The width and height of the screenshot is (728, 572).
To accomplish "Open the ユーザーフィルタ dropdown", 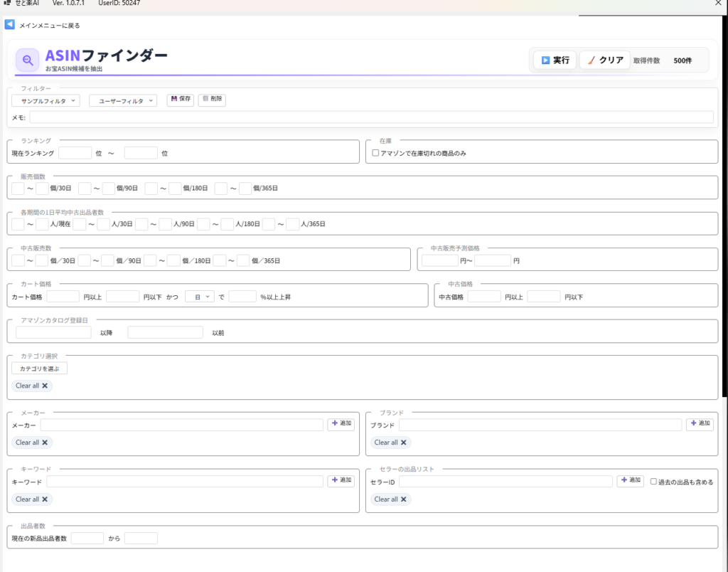I will pyautogui.click(x=122, y=101).
